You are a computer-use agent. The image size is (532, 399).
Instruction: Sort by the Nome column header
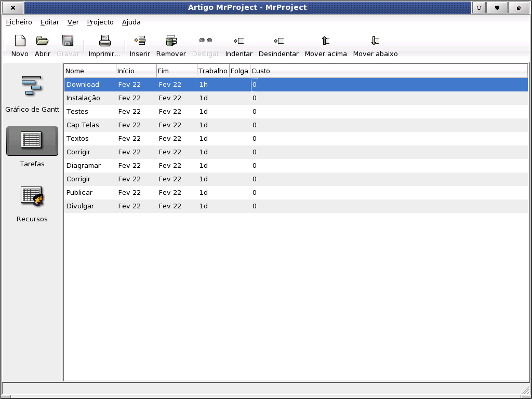tap(90, 71)
